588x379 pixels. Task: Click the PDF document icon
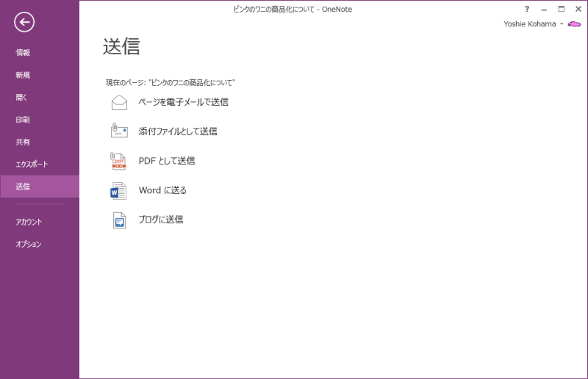118,161
